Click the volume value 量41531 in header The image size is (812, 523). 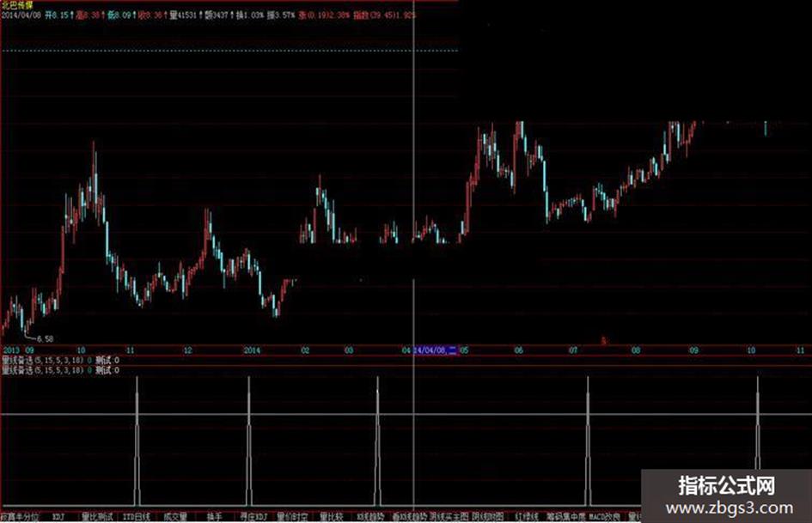[x=184, y=15]
